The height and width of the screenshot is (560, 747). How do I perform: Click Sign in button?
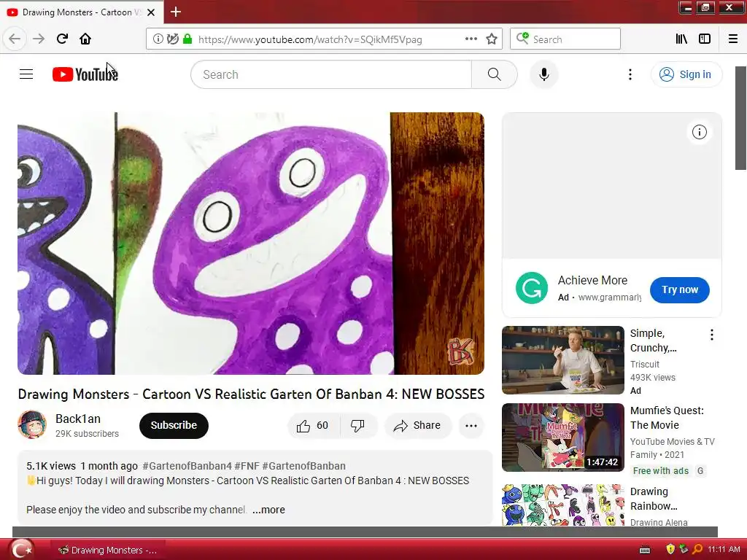coord(686,74)
